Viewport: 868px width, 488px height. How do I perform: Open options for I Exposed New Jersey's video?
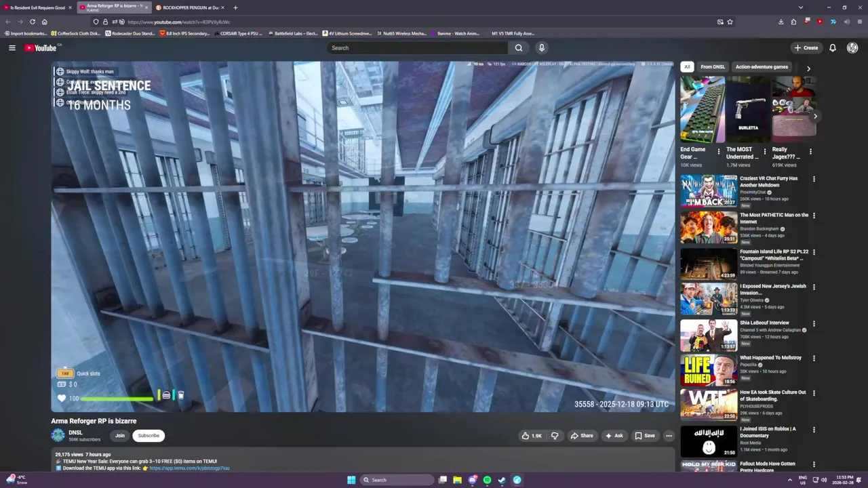(814, 287)
